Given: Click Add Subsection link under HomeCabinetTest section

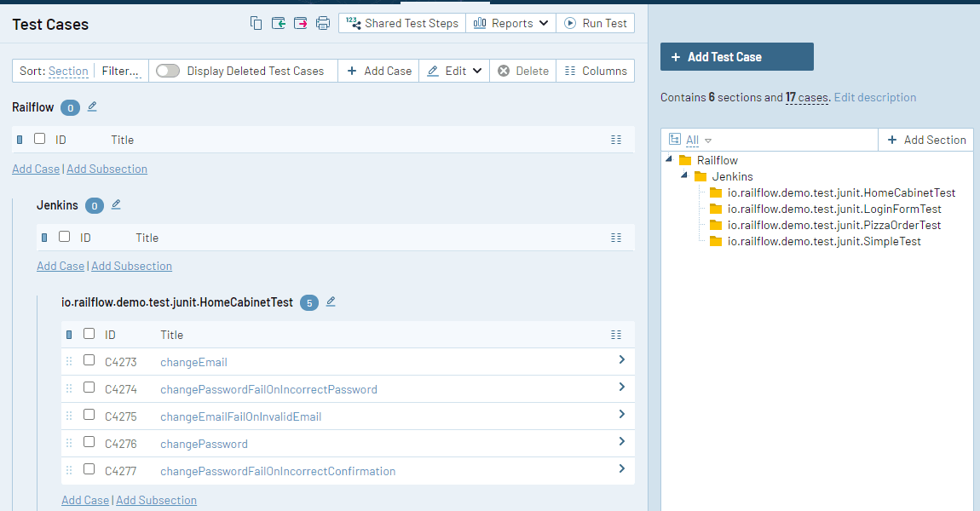Looking at the screenshot, I should [x=156, y=501].
